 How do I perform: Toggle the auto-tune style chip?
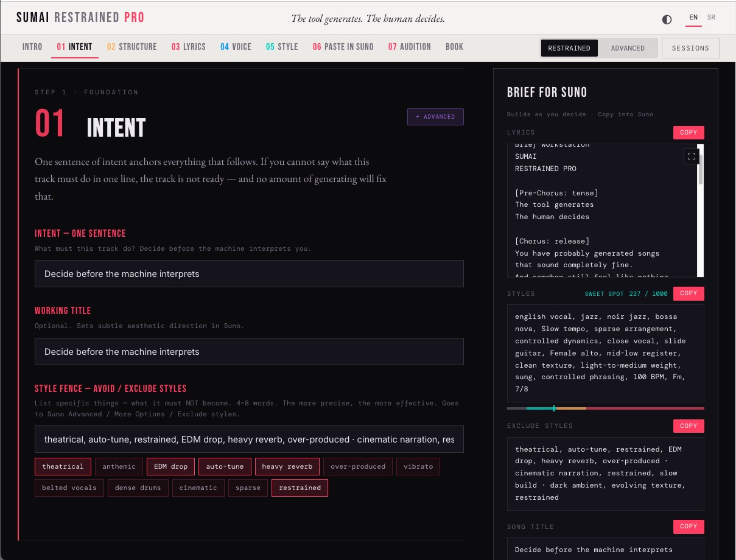(225, 467)
